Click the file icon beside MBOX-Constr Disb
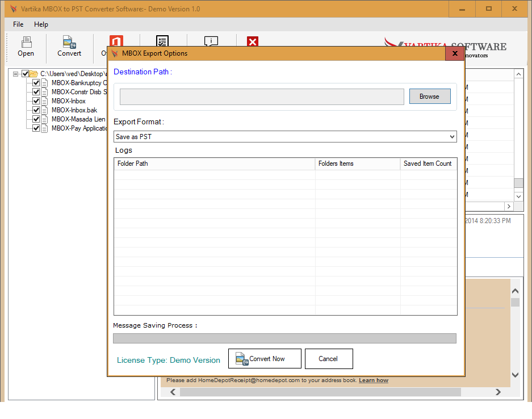532x419 pixels. click(44, 92)
